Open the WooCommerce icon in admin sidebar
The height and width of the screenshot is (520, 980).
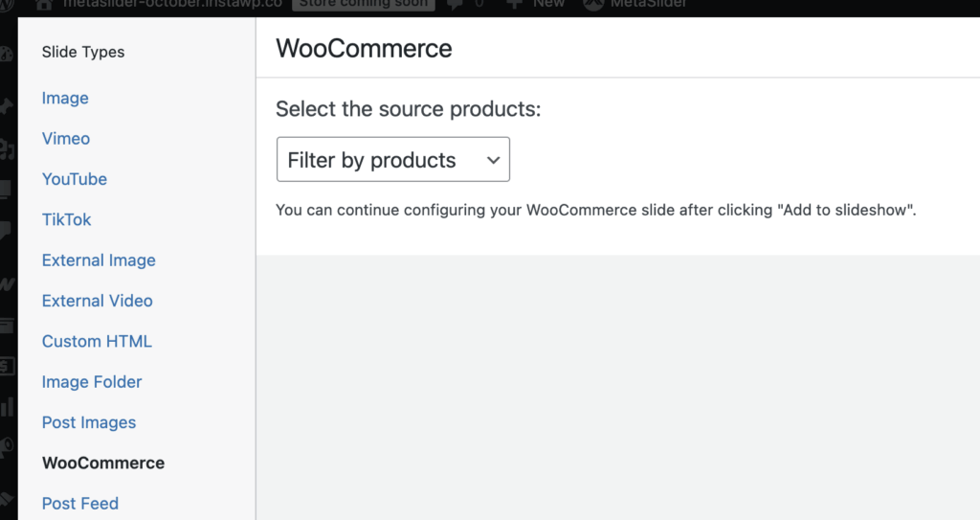pos(7,284)
